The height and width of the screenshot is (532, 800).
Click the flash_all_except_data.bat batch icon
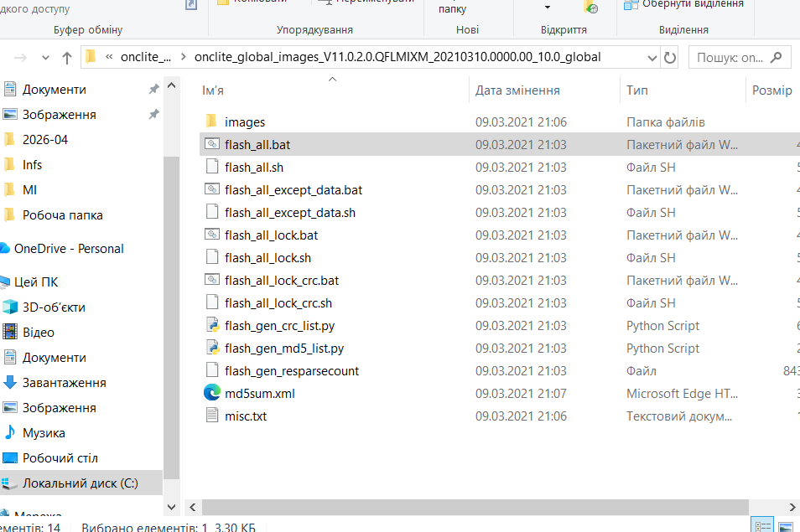pos(211,189)
